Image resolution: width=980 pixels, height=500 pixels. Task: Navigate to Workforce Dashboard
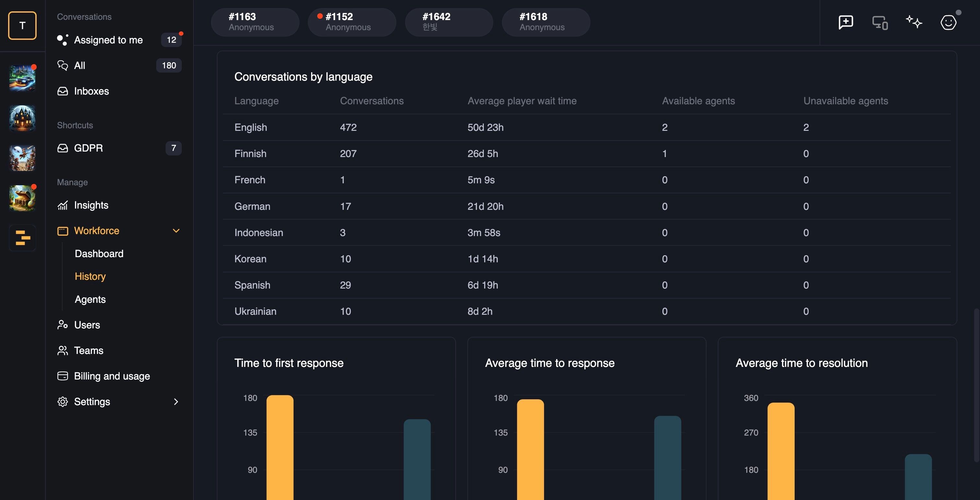tap(99, 254)
